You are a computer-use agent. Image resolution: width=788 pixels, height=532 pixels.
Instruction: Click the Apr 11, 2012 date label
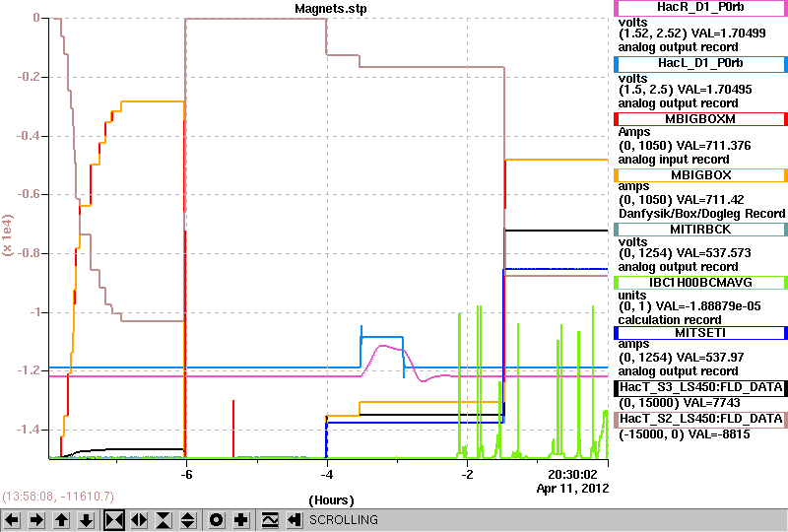(x=572, y=489)
